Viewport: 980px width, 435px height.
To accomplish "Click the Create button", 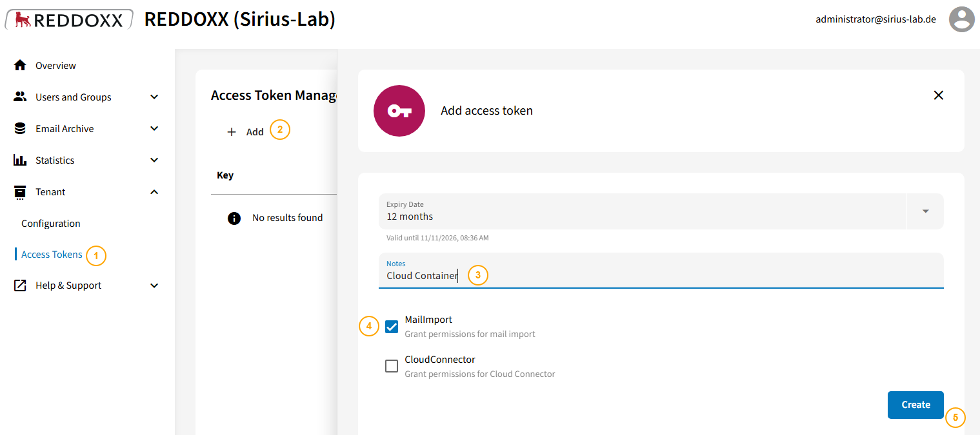I will [915, 405].
